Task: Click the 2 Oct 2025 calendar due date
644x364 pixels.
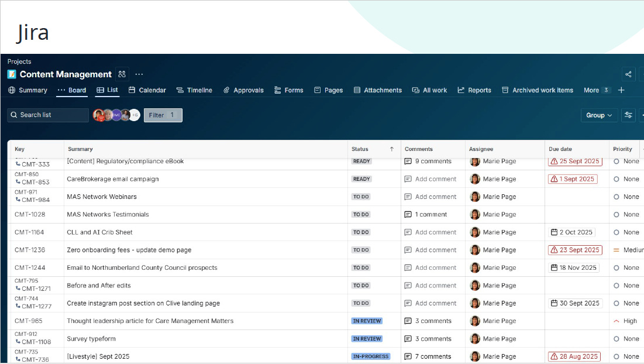Action: 571,232
